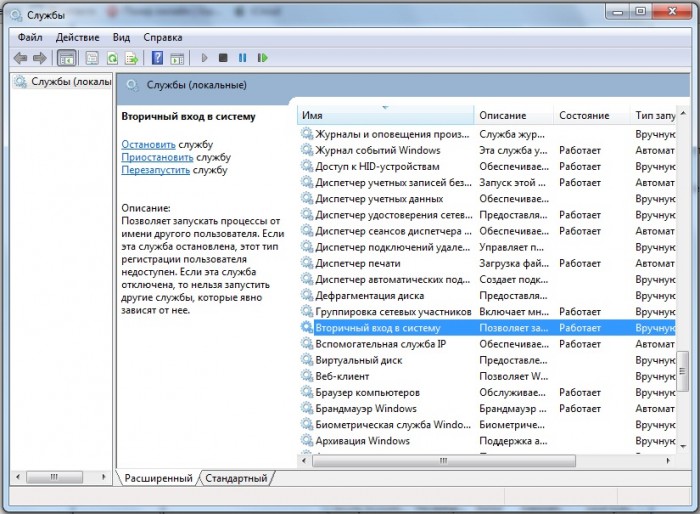700x514 pixels.
Task: Click the services list horizontal scrollbar thumb
Action: click(x=443, y=460)
